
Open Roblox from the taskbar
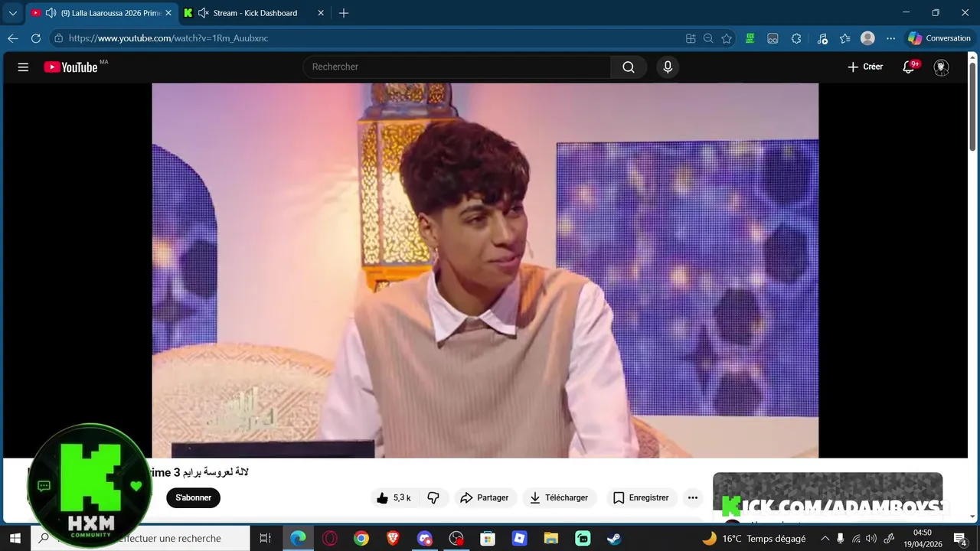tap(520, 539)
